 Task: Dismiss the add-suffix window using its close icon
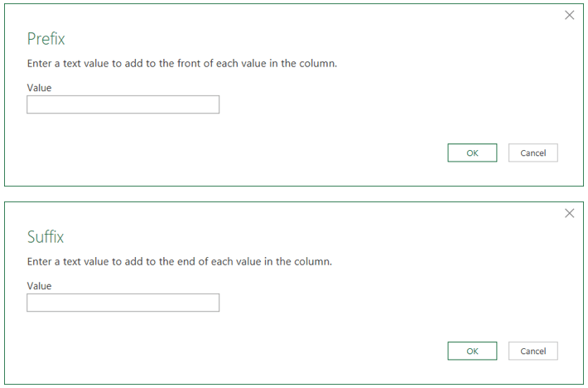569,213
